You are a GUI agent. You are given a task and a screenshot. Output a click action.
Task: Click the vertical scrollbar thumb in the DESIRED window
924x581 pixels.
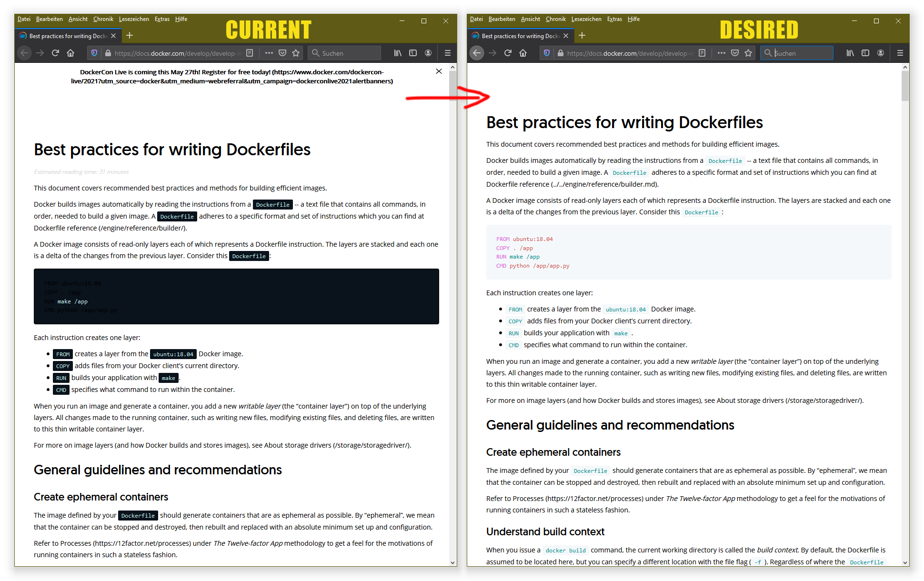[905, 86]
